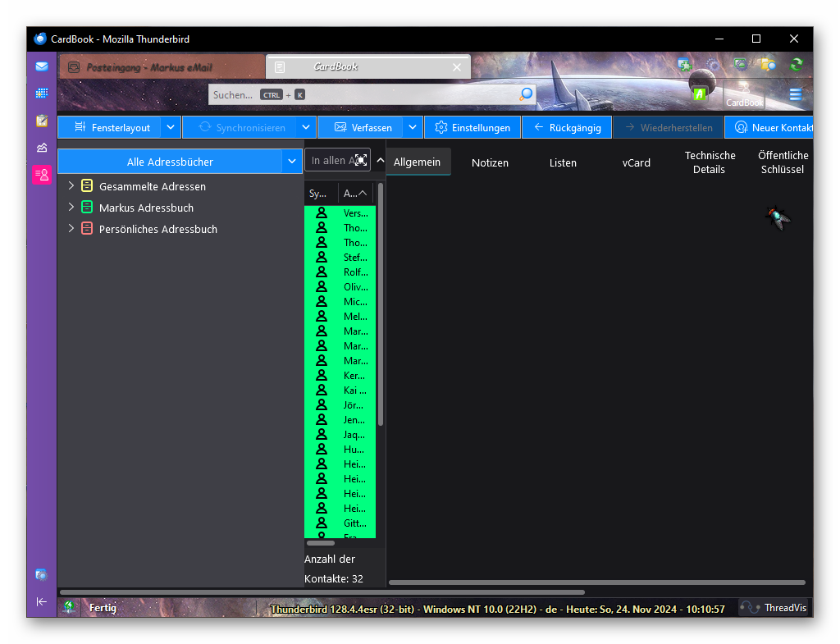Open the chart-like sidebar space icon
The image size is (840, 644).
click(x=42, y=148)
